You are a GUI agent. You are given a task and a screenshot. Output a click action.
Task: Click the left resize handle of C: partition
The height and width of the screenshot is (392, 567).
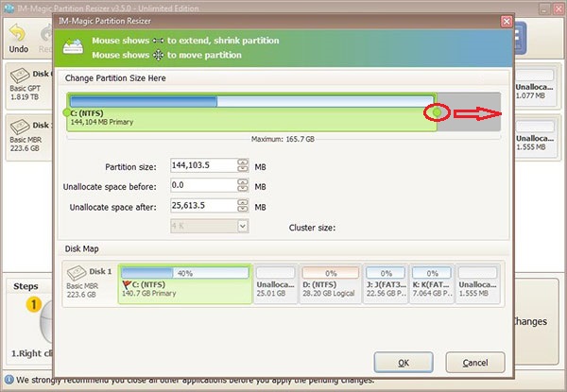pos(66,112)
